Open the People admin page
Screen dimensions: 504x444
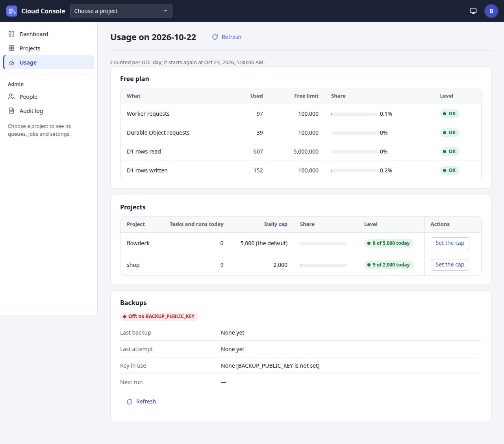[x=49, y=97]
